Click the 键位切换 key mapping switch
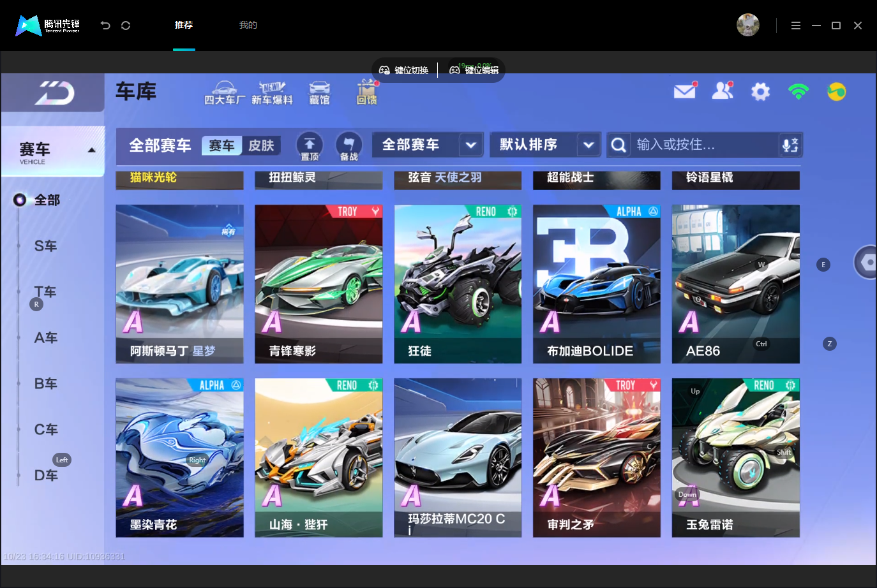 click(404, 70)
